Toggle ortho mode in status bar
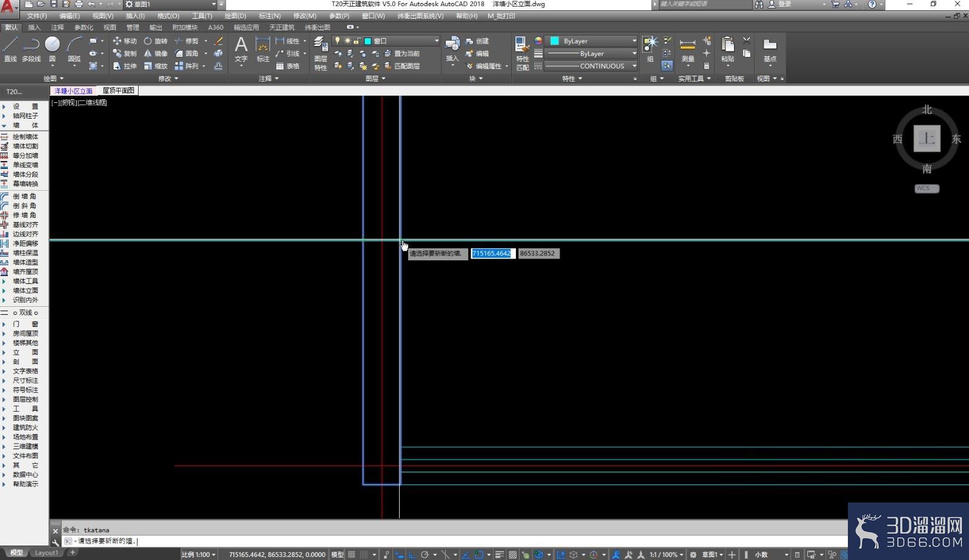The height and width of the screenshot is (560, 969). coord(412,555)
